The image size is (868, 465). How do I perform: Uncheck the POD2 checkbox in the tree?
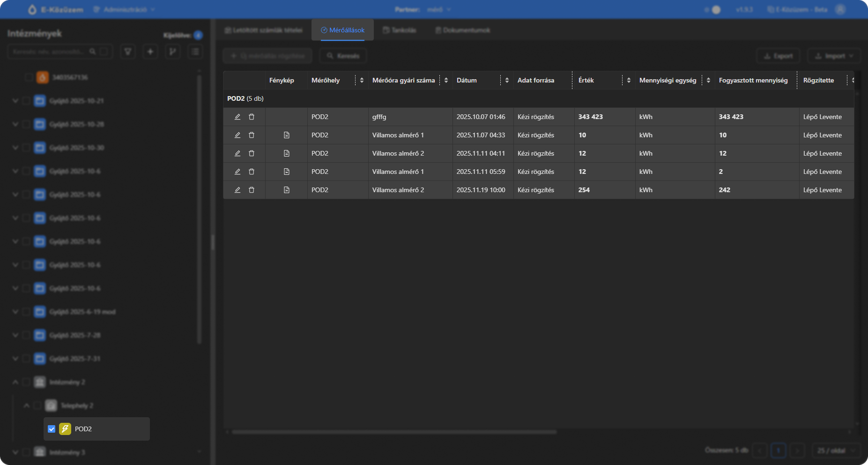click(52, 429)
